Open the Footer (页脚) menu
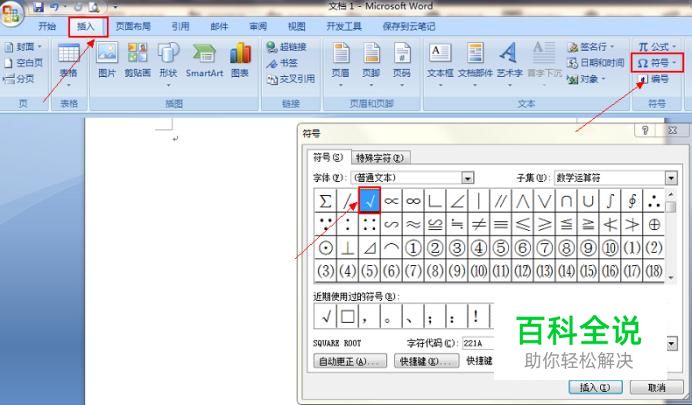692x405 pixels. pos(371,64)
